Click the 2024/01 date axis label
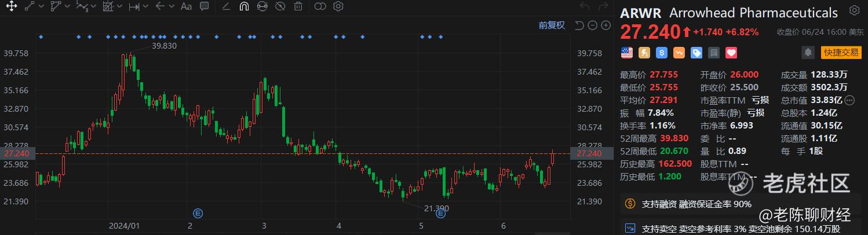Screen dimensions: 868x235 [125, 226]
